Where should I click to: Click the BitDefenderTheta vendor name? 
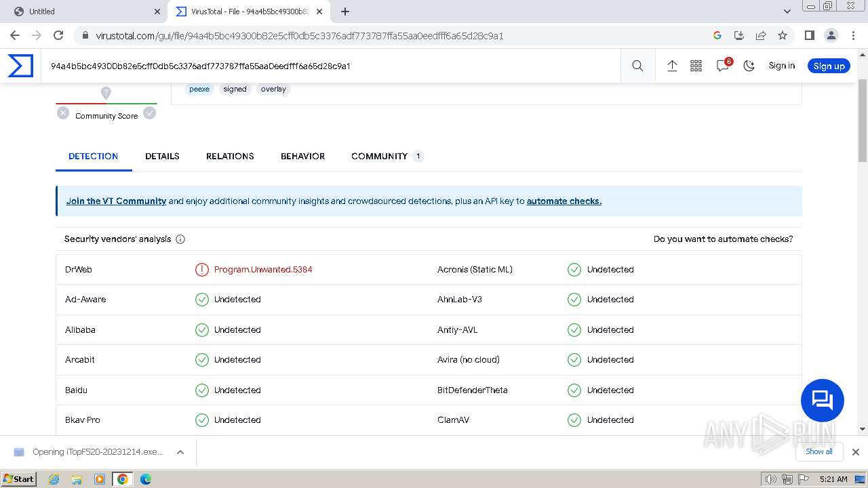[x=472, y=390]
